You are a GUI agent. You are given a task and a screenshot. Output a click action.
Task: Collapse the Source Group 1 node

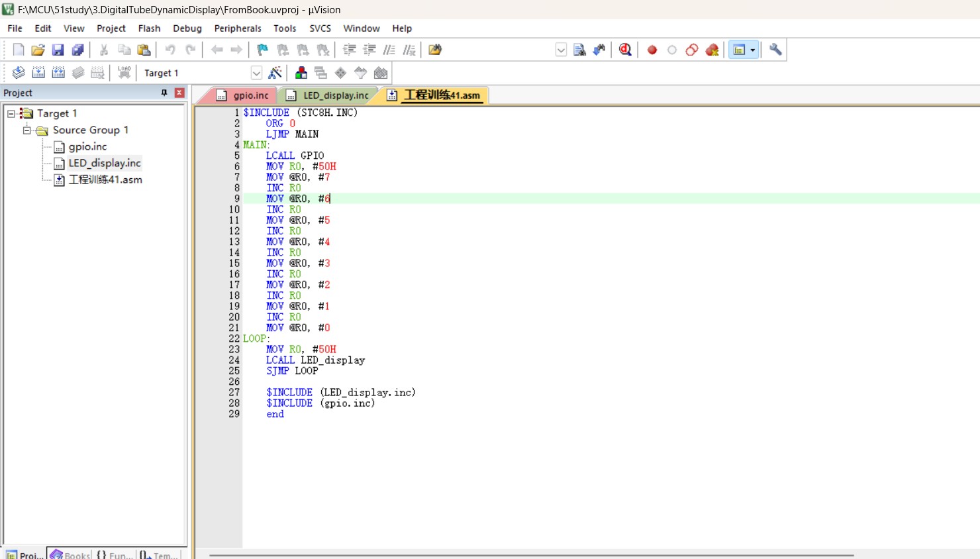(x=27, y=130)
